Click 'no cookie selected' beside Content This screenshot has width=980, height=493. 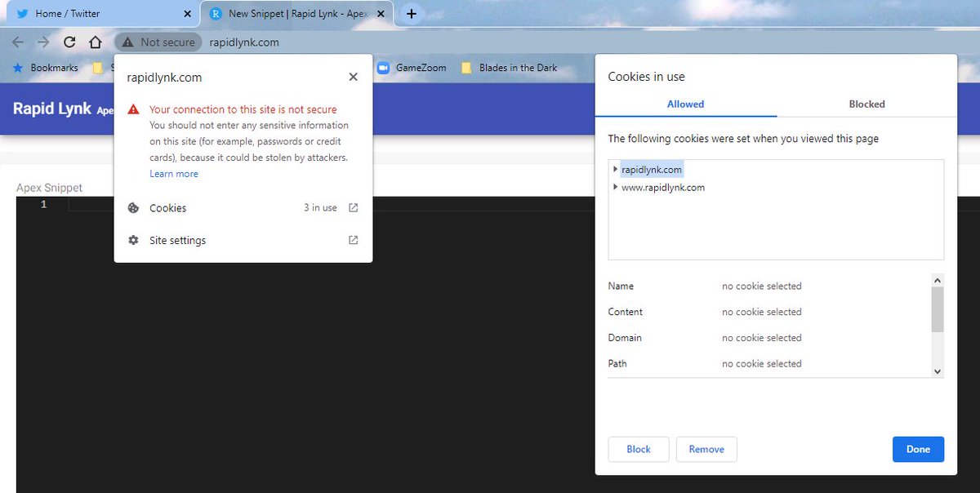coord(762,312)
